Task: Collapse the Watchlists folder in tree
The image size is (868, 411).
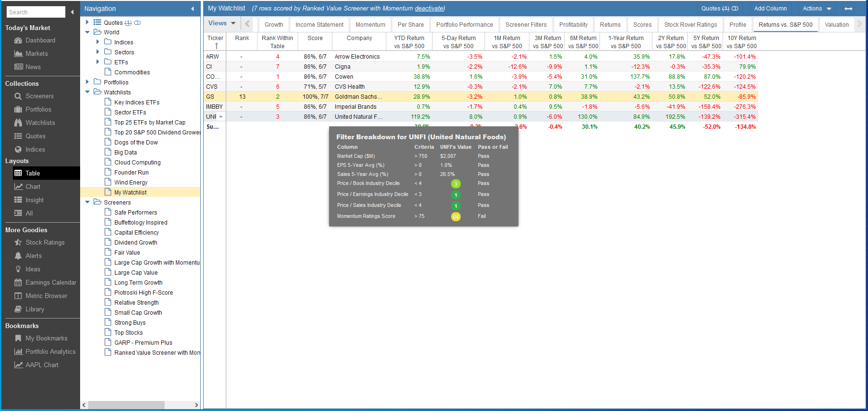Action: 87,92
